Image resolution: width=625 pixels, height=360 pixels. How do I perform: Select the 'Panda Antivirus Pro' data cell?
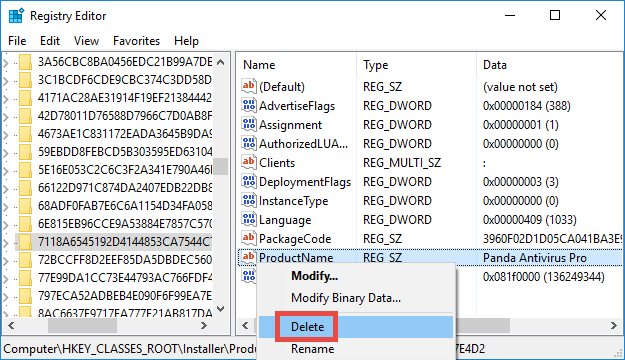(535, 258)
